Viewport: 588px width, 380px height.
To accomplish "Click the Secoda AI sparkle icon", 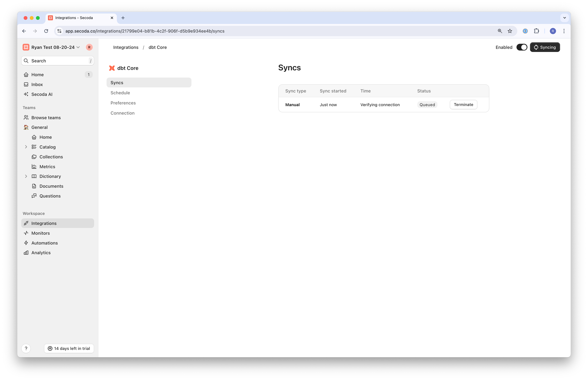I will pyautogui.click(x=26, y=94).
